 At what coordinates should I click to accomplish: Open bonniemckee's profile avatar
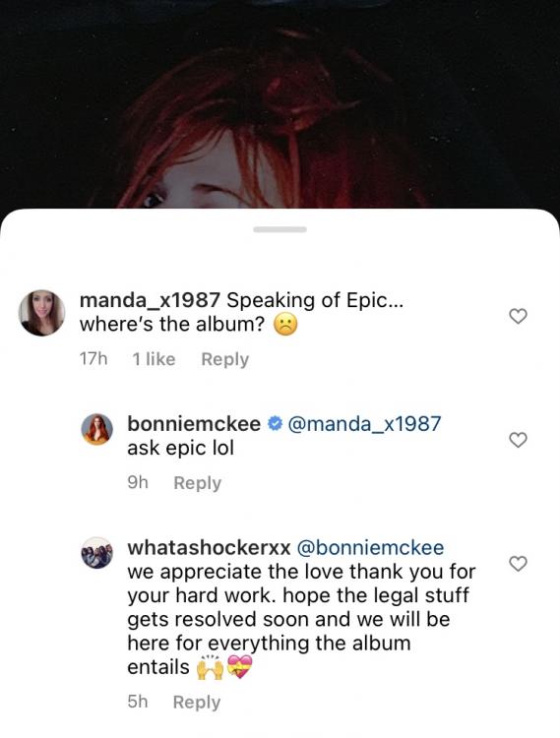pos(96,430)
